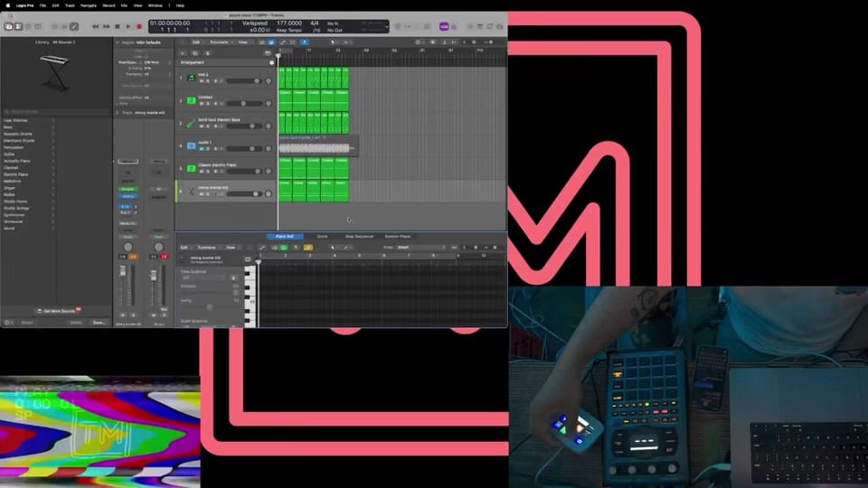868x488 pixels.
Task: Click the pan knob on Untitled track
Action: point(269,103)
